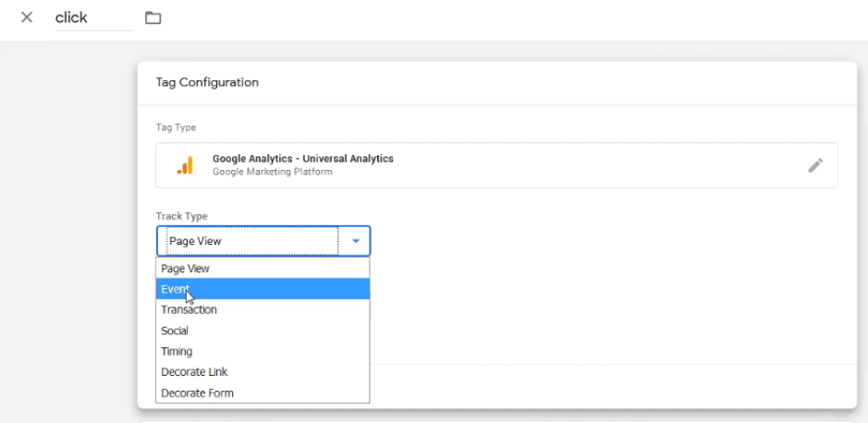Click the blue Track Type dropdown arrow

pos(356,241)
